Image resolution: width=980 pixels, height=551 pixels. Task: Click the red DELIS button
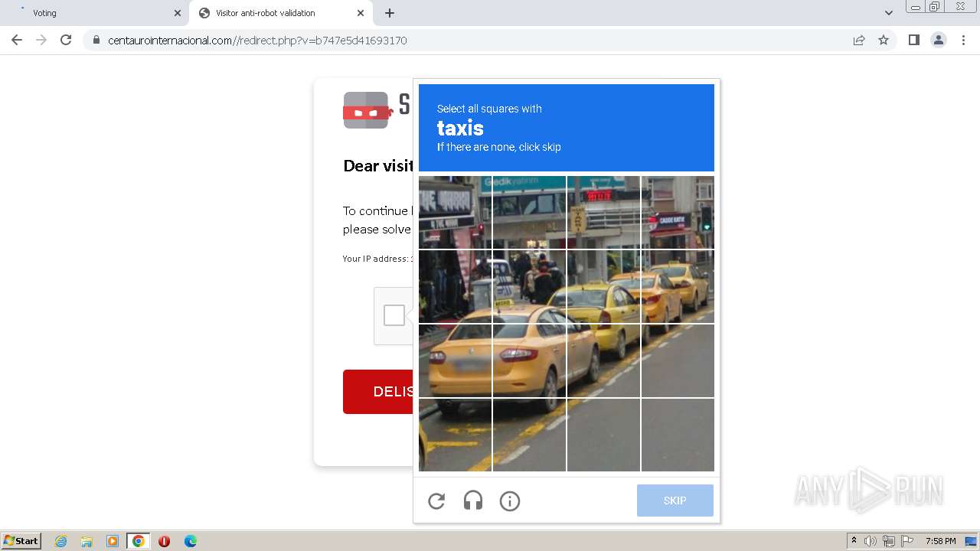click(378, 392)
